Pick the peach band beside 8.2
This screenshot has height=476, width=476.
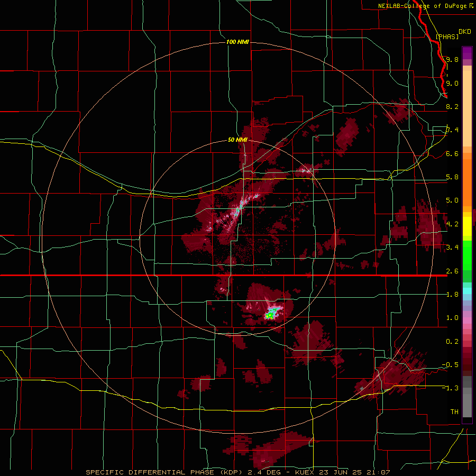point(467,108)
